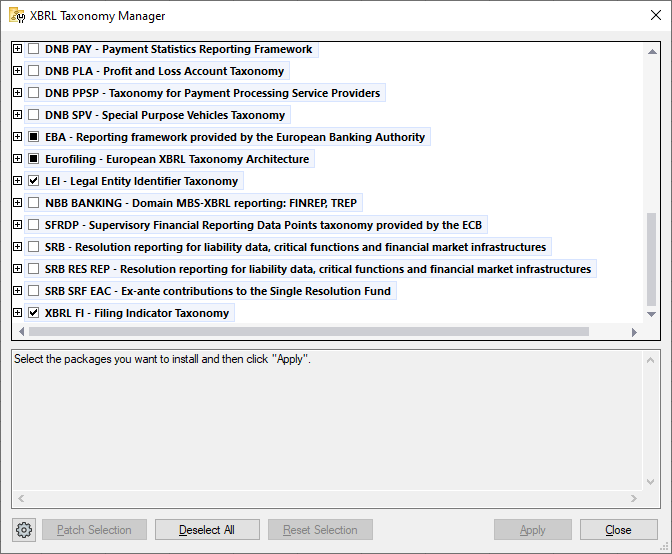Open settings via the gear icon
The image size is (672, 554).
(x=25, y=530)
